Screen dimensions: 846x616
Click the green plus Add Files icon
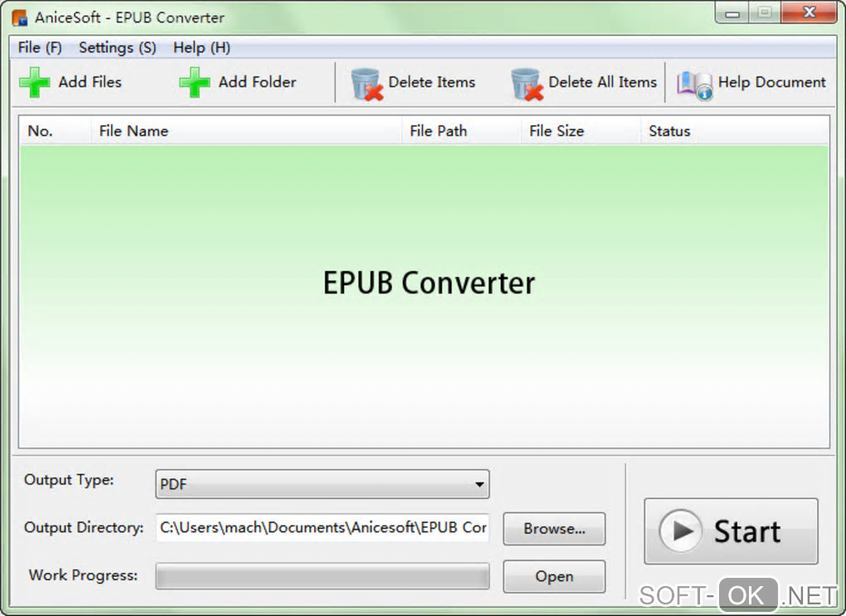35,83
